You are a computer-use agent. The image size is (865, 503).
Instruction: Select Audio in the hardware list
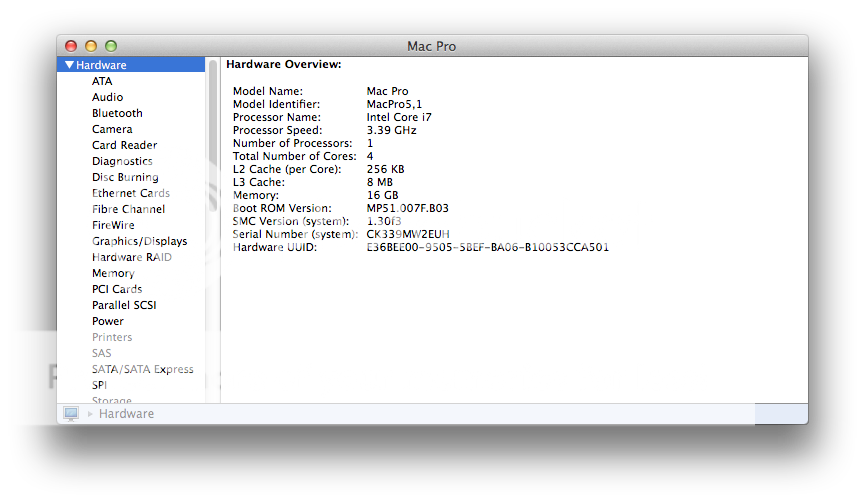point(107,97)
